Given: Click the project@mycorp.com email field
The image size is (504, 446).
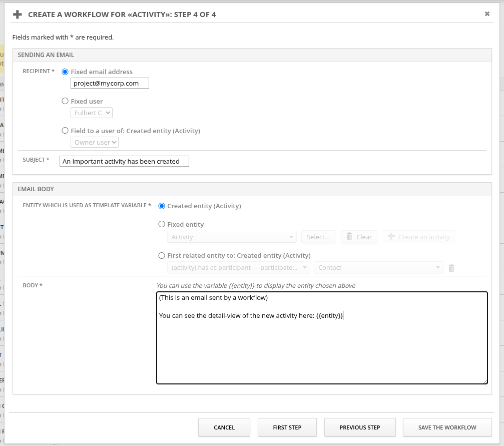Looking at the screenshot, I should pos(110,83).
